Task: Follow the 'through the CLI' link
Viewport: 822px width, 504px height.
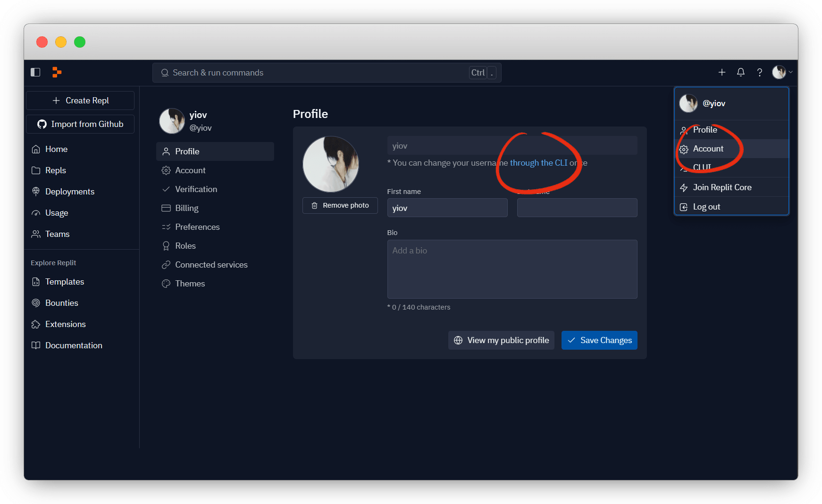Action: (538, 163)
